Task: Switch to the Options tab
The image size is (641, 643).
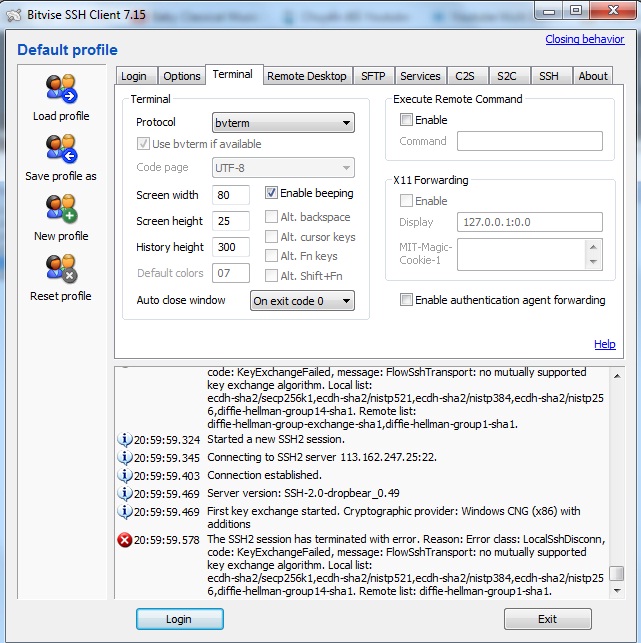Action: [x=182, y=76]
